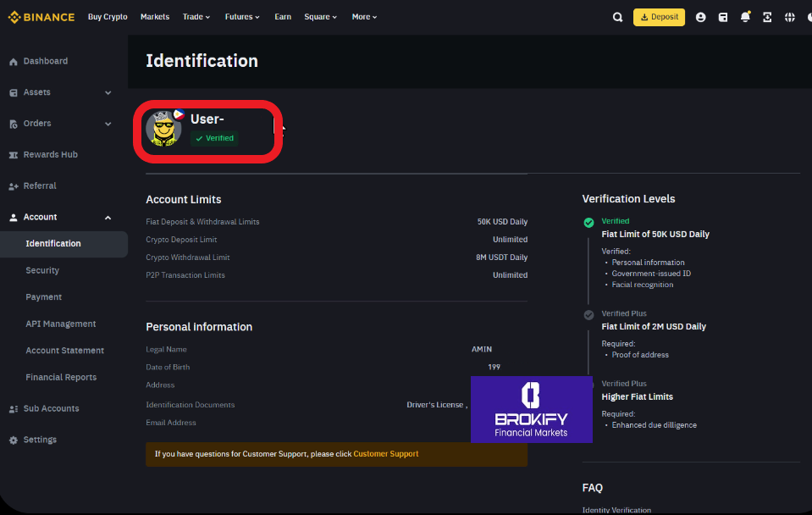812x515 pixels.
Task: Open the profile account icon
Action: [700, 17]
